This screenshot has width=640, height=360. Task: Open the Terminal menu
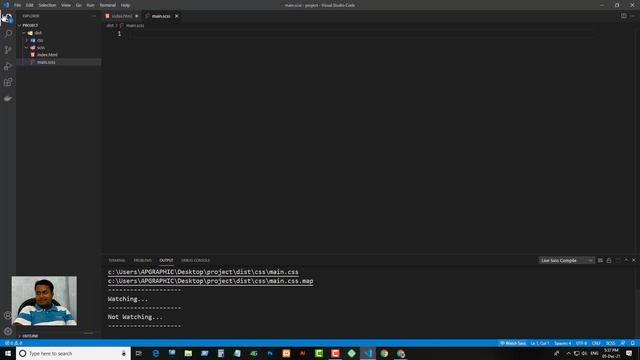tap(108, 5)
